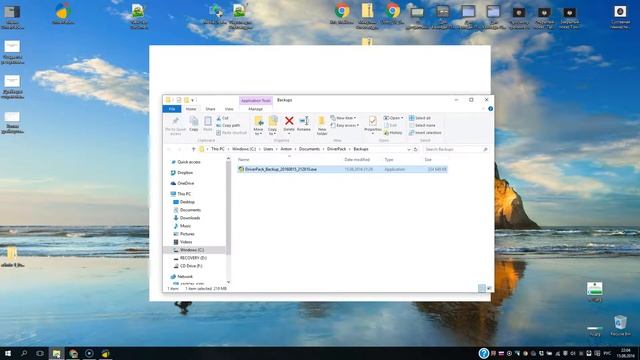The width and height of the screenshot is (640, 360).
Task: Click navigation pane scrollbar down arrow
Action: tap(228, 282)
